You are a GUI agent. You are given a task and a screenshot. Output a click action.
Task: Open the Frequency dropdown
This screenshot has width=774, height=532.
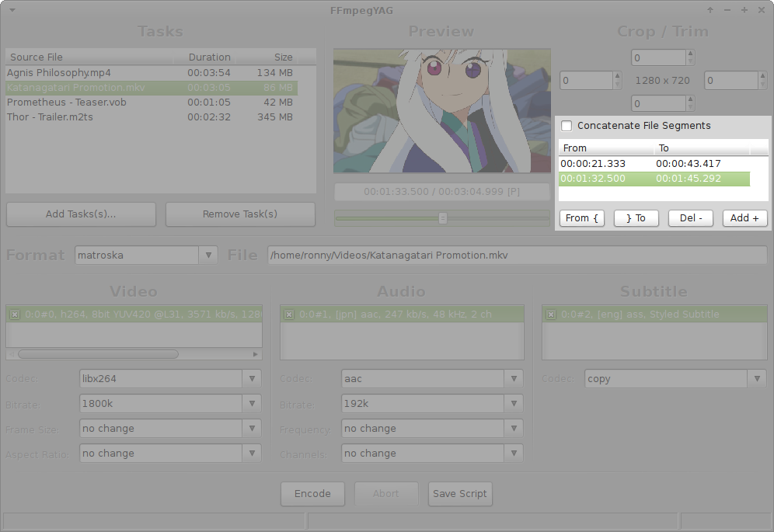click(514, 428)
